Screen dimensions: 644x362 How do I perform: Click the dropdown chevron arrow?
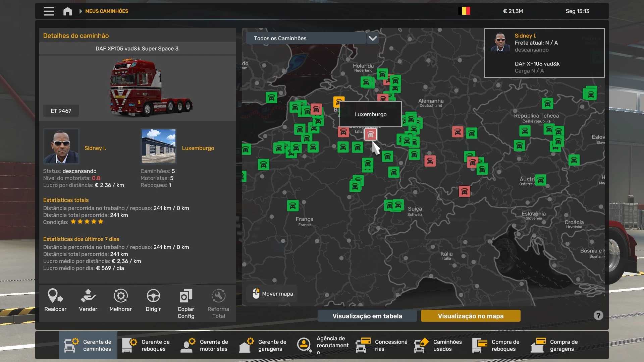(373, 38)
